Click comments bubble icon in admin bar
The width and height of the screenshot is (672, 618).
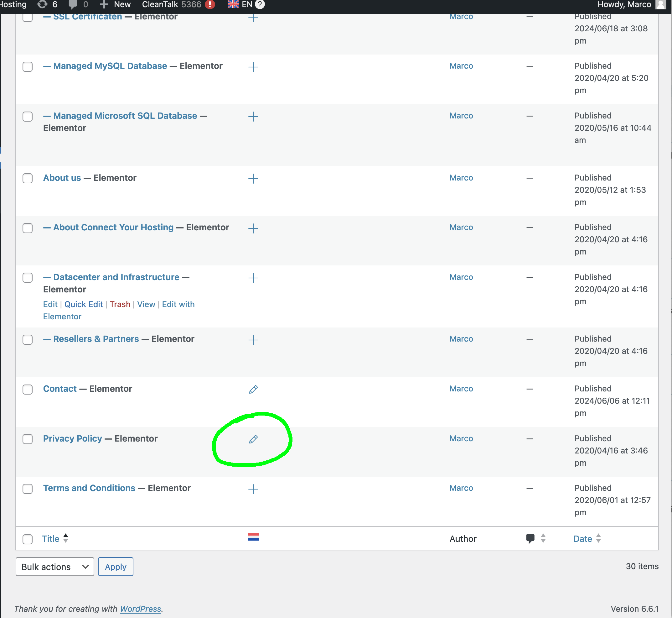tap(73, 5)
